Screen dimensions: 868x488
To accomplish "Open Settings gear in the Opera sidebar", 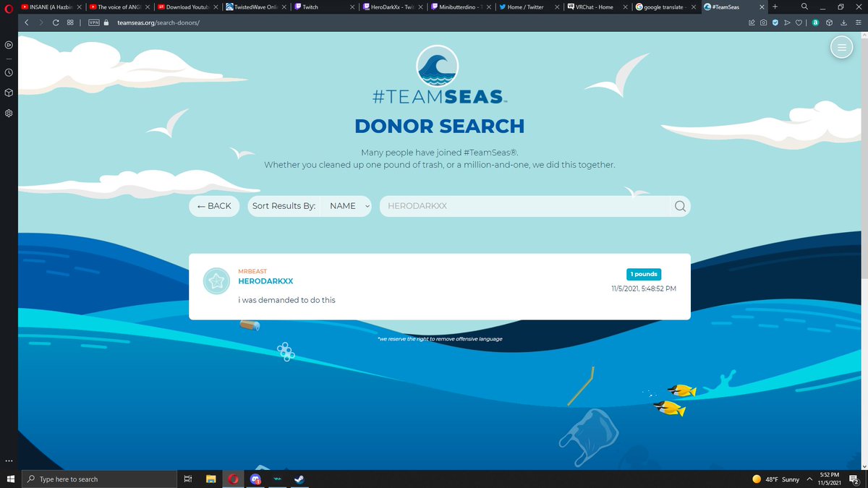I will 9,113.
